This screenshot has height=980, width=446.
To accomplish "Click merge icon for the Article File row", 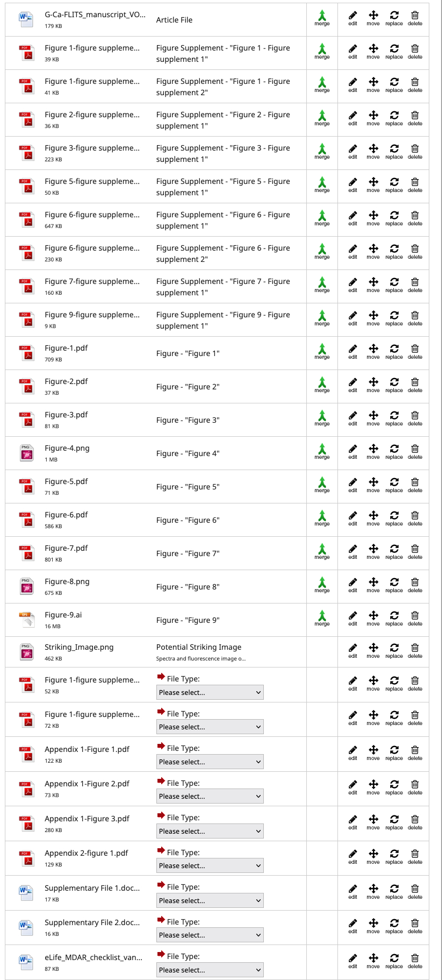I will (x=322, y=18).
